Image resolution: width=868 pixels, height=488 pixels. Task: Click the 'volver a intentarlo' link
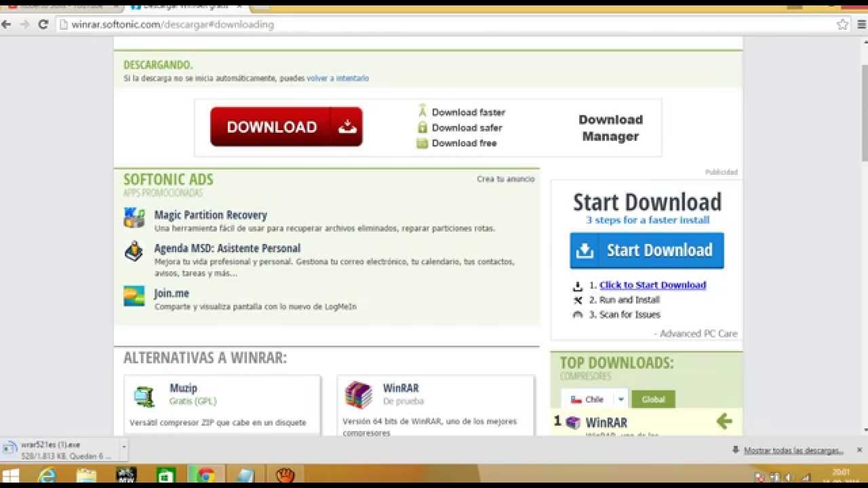coord(338,79)
